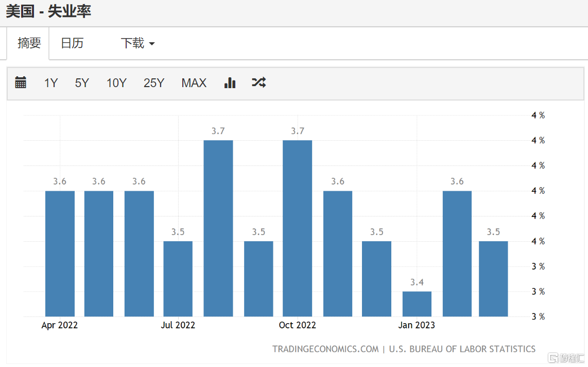Open the 日历 tab
Image resolution: width=588 pixels, height=367 pixels.
click(x=72, y=43)
